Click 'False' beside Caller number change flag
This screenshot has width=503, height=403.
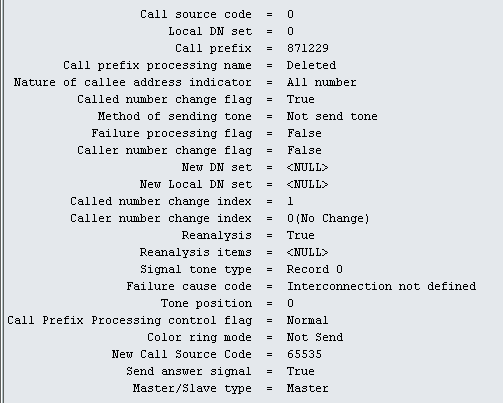pyautogui.click(x=304, y=150)
